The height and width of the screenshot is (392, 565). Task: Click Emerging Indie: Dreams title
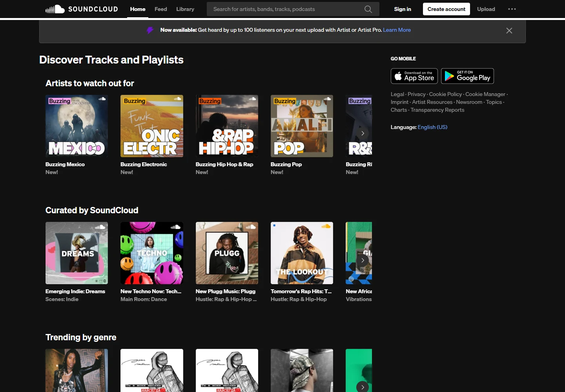(x=75, y=291)
